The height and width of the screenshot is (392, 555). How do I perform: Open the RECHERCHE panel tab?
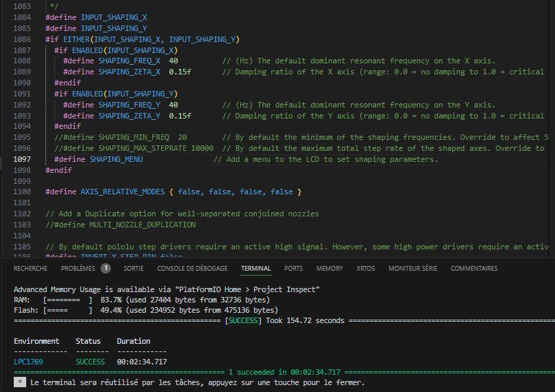tap(30, 269)
